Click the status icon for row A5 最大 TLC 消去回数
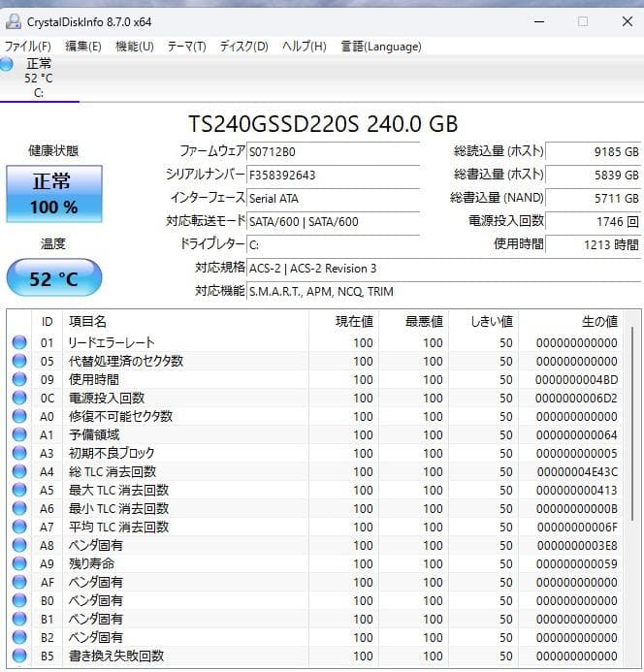Screen dimensions: 644x672 pos(19,490)
